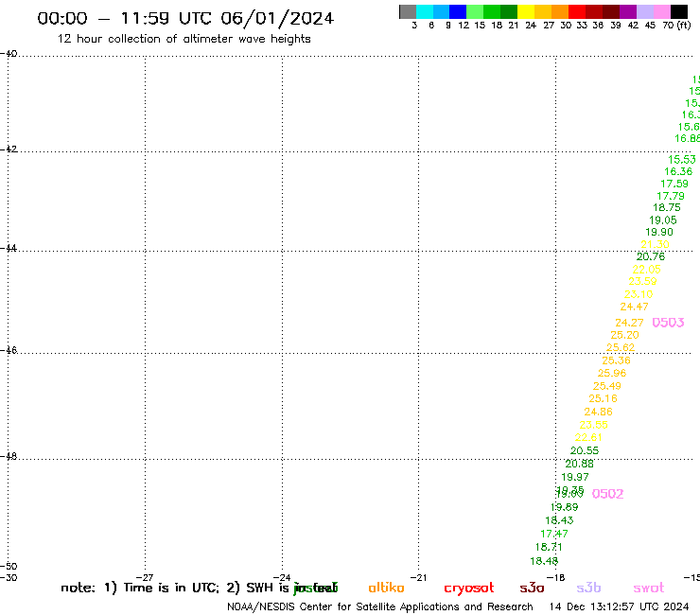
Task: Select the wave height value 18.43
Action: click(x=559, y=520)
